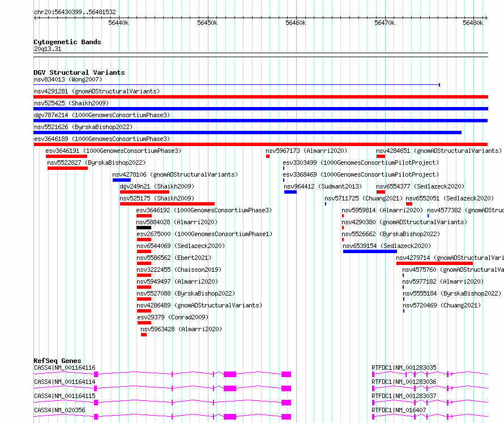
Task: Select the red nsv525175 Shaikh2009 bar
Action: click(167, 204)
